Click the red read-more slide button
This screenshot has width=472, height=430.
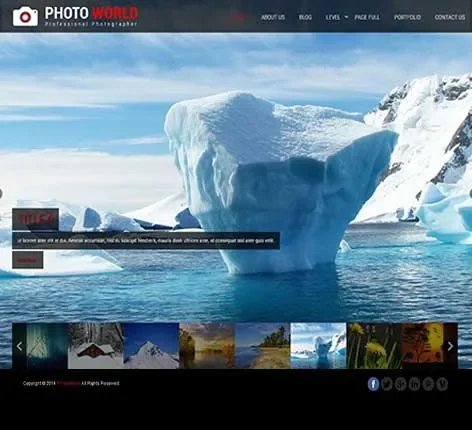point(28,260)
